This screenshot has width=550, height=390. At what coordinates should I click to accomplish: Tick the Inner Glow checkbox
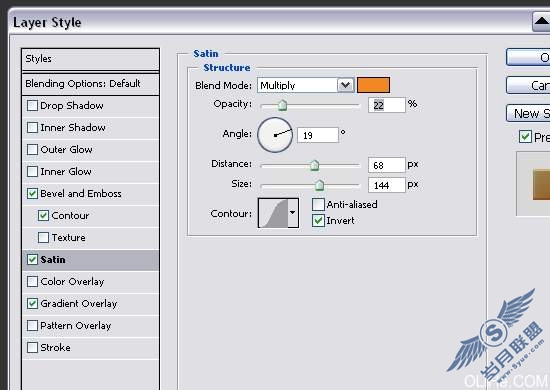(x=32, y=172)
